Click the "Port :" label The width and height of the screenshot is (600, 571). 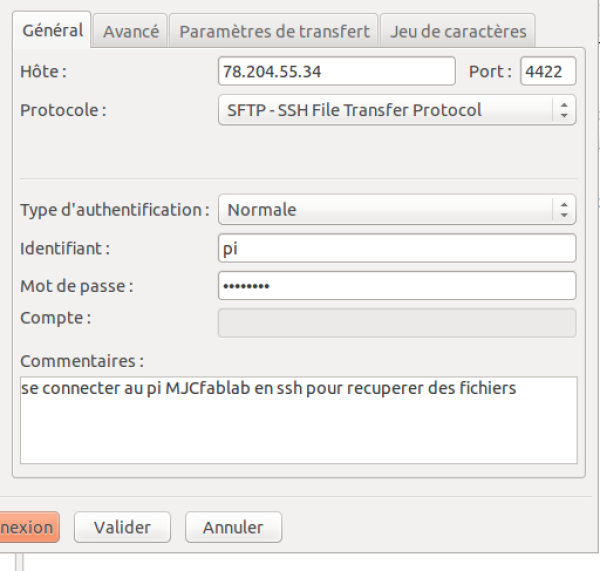tap(490, 72)
